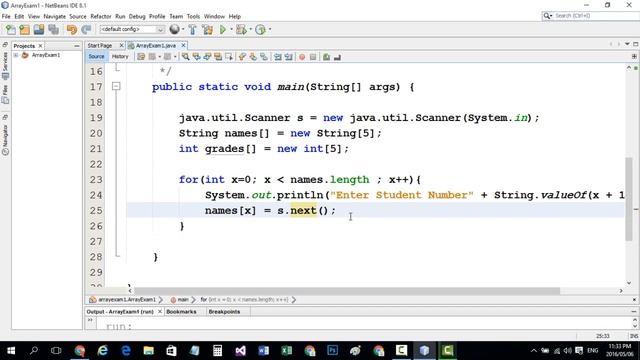Open the web browser globe icon
640x360 pixels.
tap(174, 29)
